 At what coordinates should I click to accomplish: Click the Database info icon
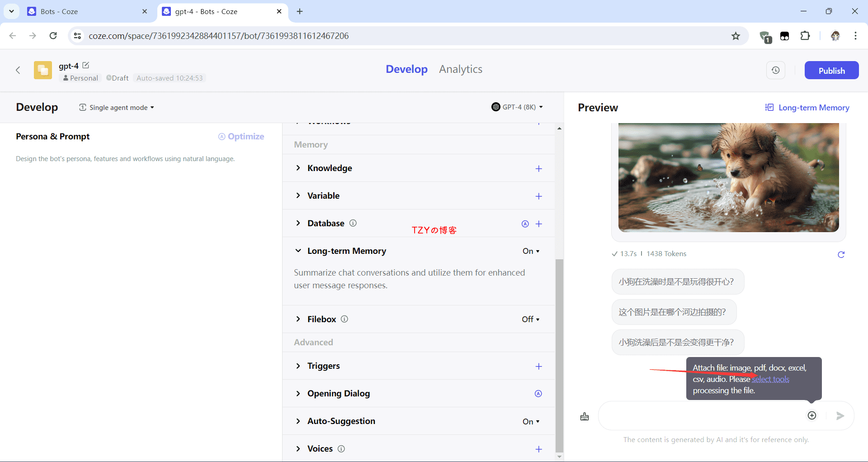pyautogui.click(x=353, y=223)
